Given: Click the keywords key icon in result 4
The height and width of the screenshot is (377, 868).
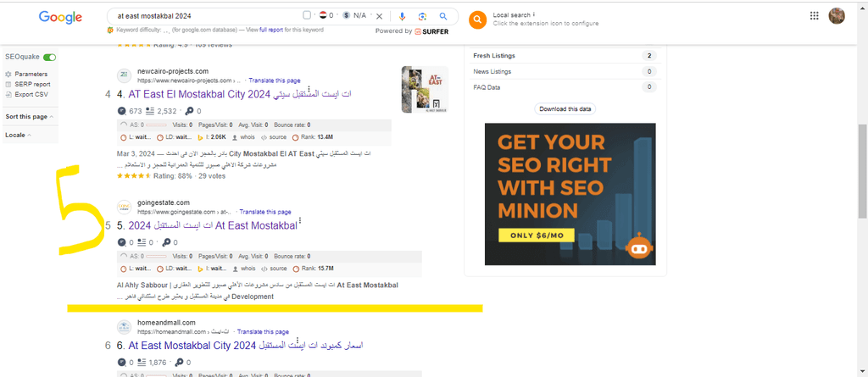Looking at the screenshot, I should pyautogui.click(x=190, y=111).
